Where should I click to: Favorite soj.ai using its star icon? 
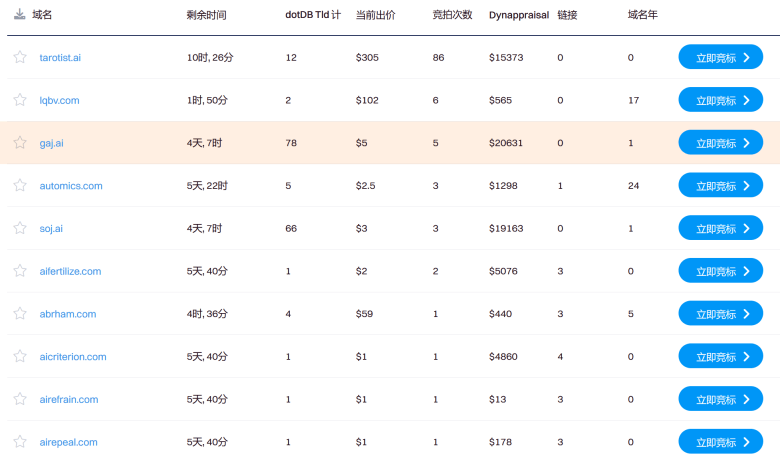tap(20, 228)
